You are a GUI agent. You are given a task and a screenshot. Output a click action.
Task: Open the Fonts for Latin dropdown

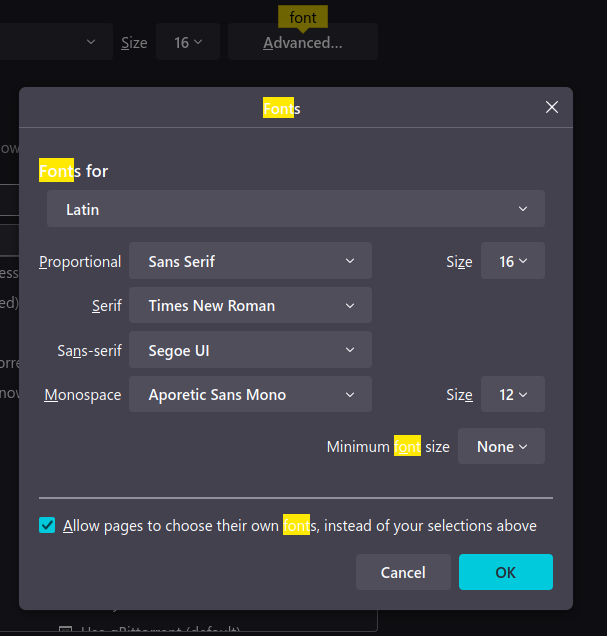[x=296, y=208]
